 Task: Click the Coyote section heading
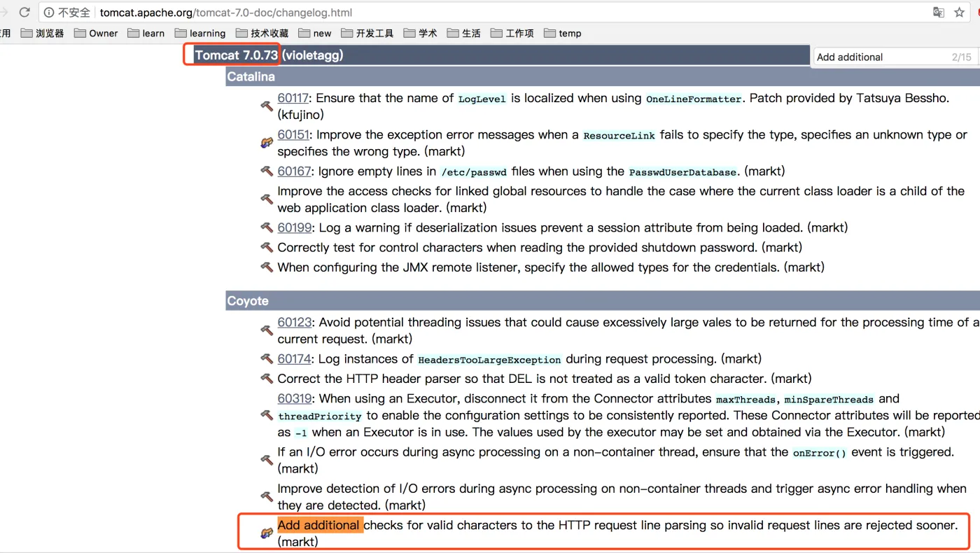(248, 301)
